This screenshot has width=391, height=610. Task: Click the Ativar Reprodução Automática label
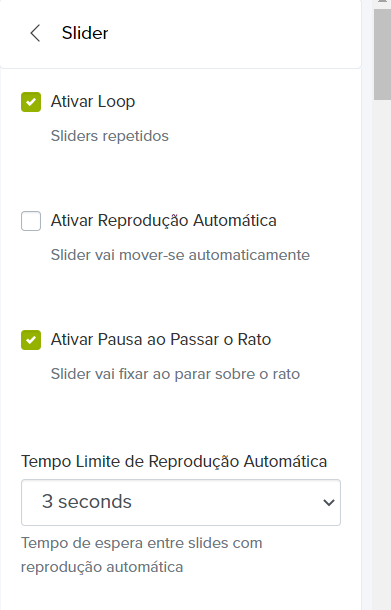[164, 221]
